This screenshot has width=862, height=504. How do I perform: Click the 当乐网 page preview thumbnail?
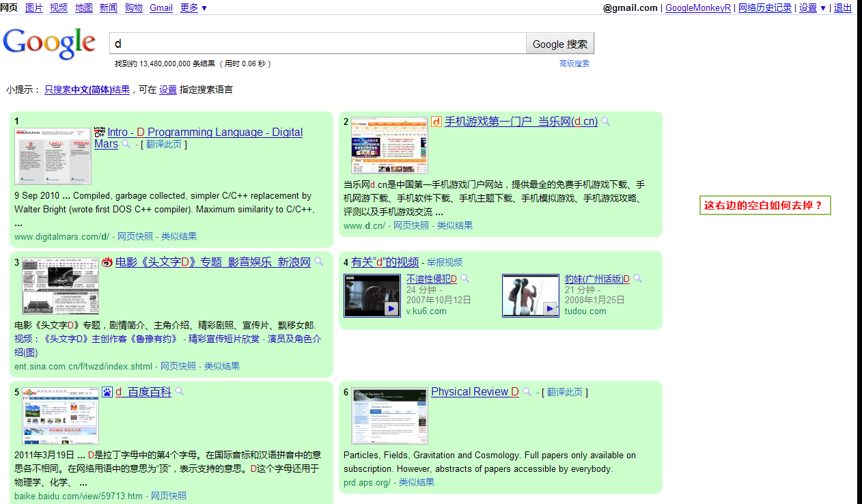[x=390, y=145]
